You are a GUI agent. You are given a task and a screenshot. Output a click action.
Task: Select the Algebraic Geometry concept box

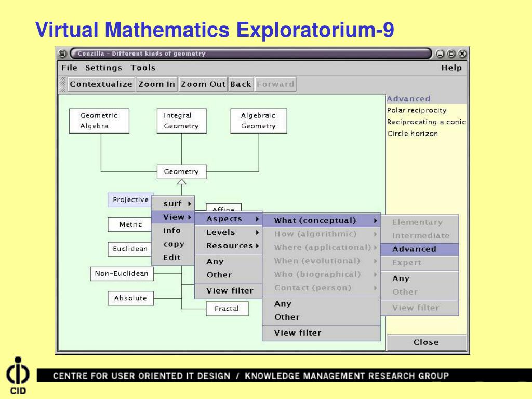259,121
